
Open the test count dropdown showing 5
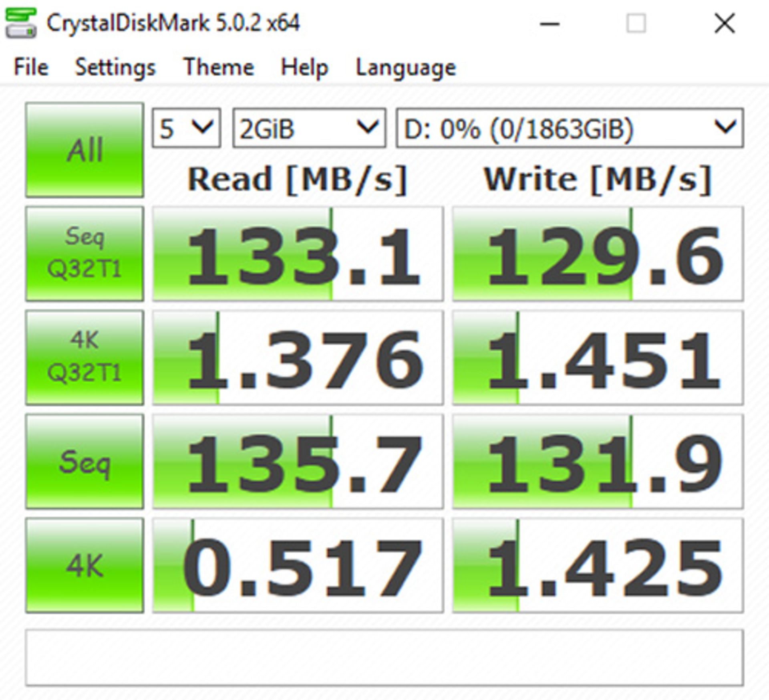click(186, 128)
